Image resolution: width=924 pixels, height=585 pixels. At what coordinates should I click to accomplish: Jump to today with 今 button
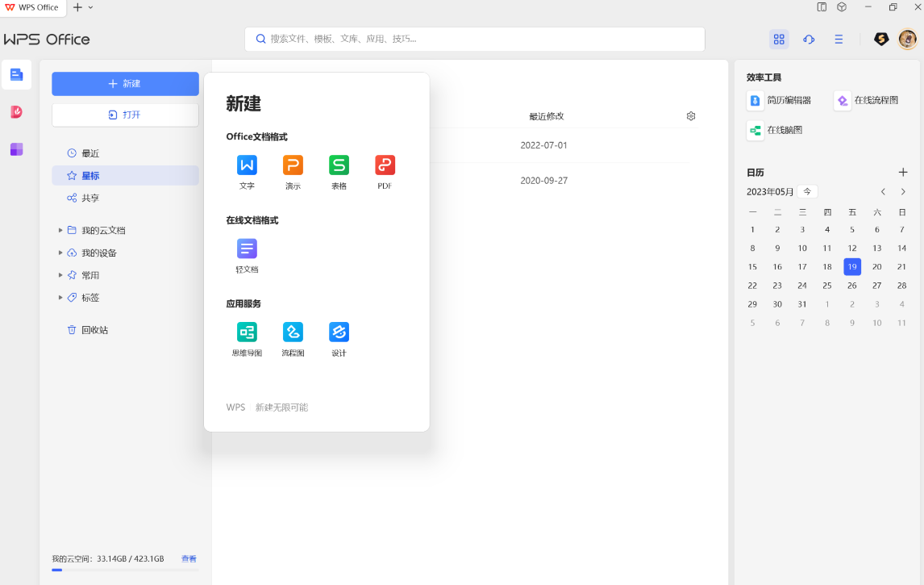(807, 192)
